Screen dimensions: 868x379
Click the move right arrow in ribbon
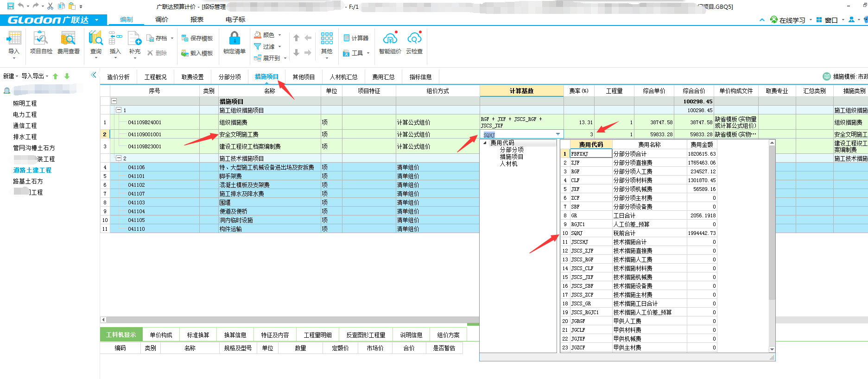pos(308,53)
